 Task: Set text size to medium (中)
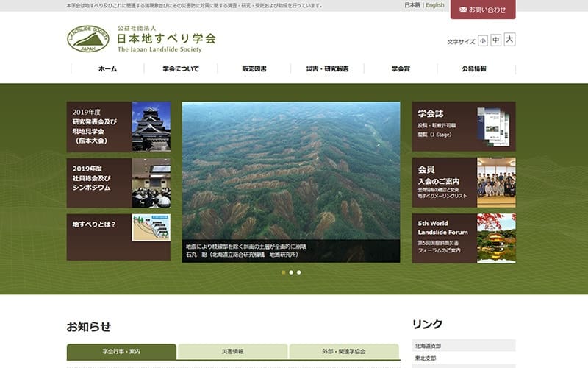495,40
